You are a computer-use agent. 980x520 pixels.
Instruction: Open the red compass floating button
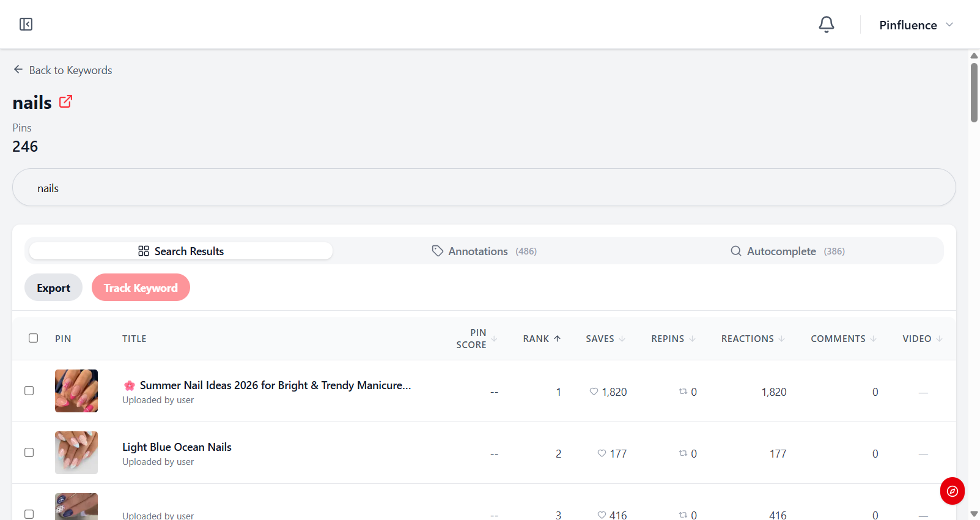(x=952, y=491)
